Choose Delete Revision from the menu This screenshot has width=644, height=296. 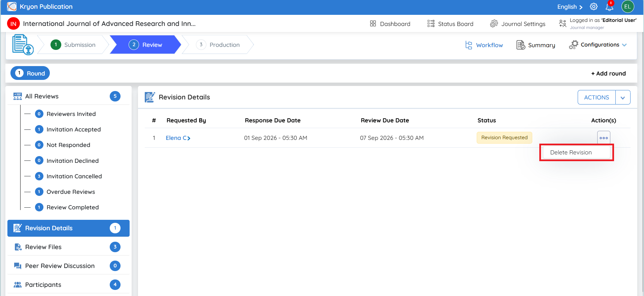click(x=576, y=152)
